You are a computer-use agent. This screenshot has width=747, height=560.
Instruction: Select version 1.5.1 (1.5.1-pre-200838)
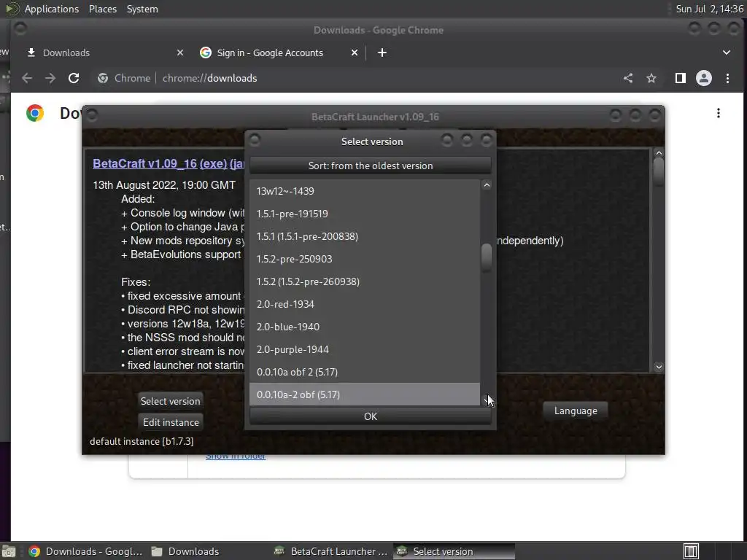point(365,236)
